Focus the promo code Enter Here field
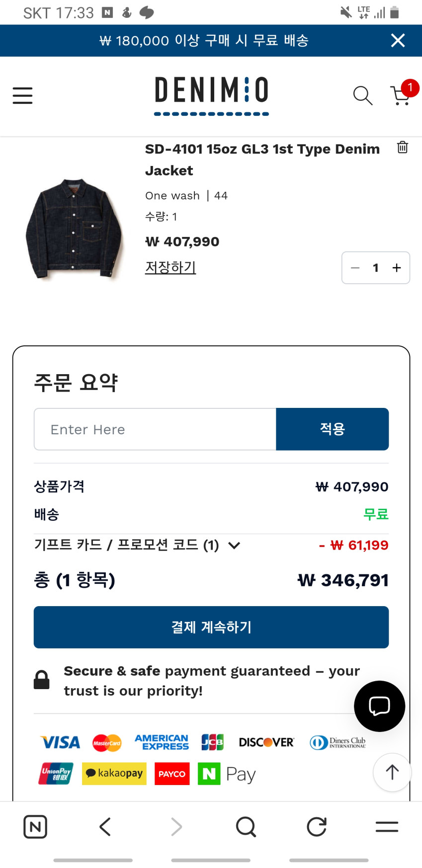This screenshot has height=868, width=422. pos(155,429)
